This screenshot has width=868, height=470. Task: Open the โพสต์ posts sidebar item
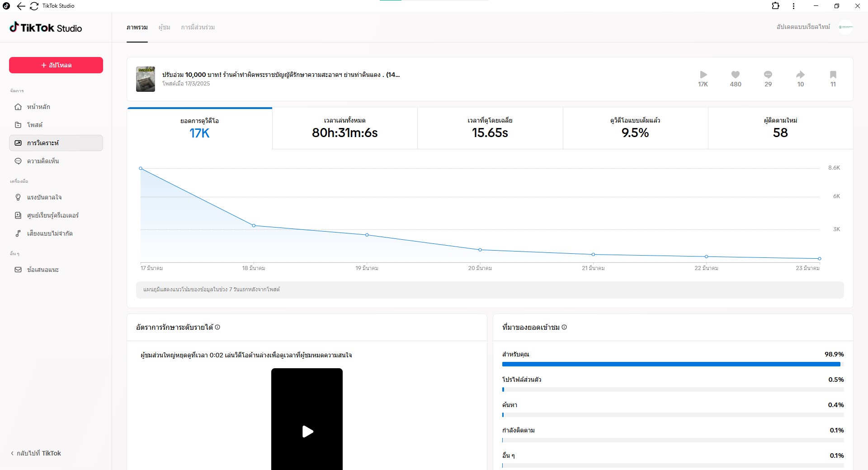[34, 125]
